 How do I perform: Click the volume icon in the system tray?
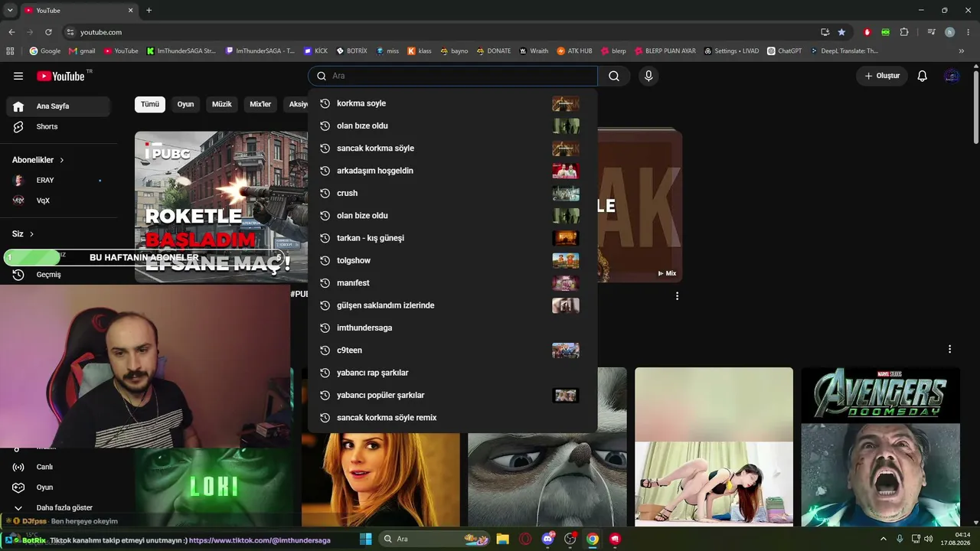(928, 539)
